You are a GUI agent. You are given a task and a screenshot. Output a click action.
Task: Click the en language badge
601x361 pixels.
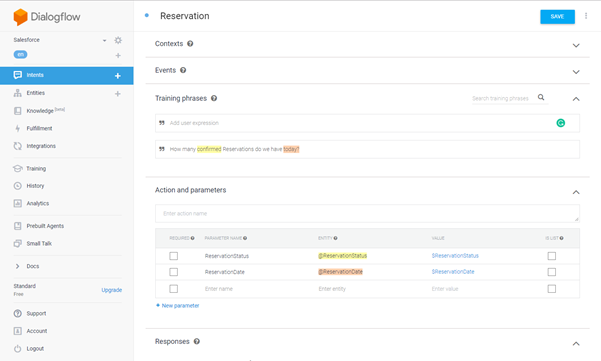20,54
